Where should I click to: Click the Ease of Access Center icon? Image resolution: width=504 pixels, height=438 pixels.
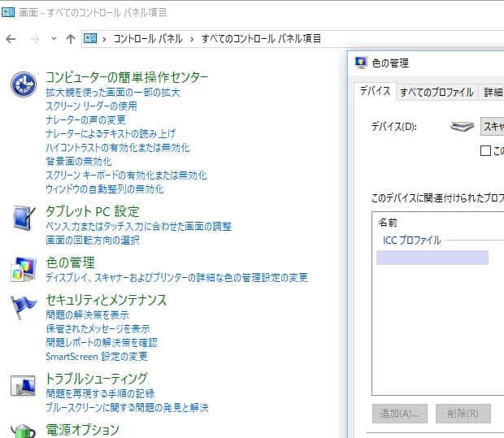[x=24, y=83]
